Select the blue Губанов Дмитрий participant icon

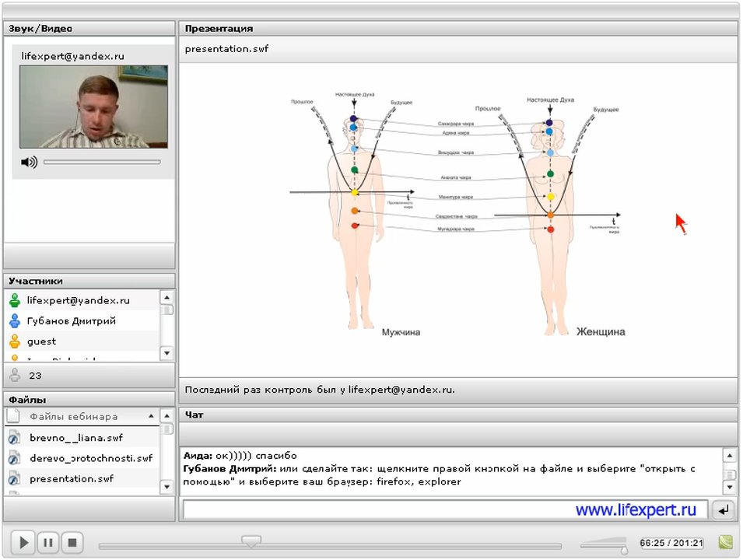pyautogui.click(x=15, y=320)
